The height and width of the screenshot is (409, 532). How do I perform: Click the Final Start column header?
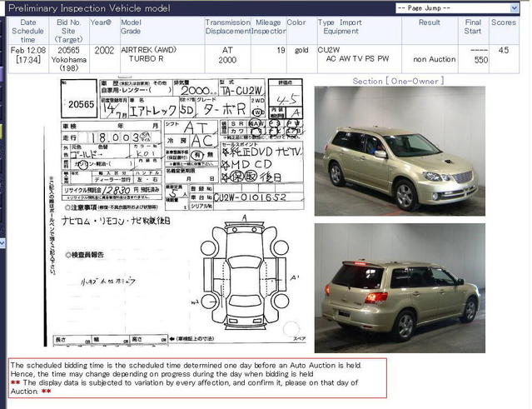(x=473, y=31)
